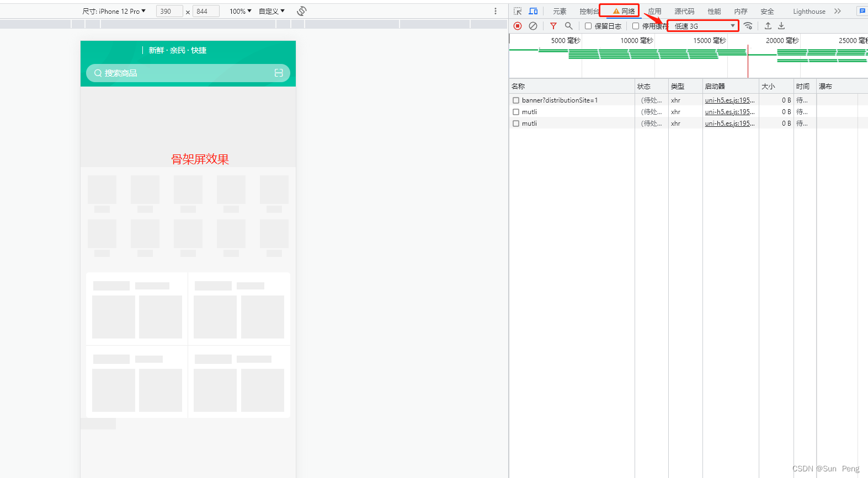The height and width of the screenshot is (478, 868).
Task: Sort by 瀑布 column header
Action: pos(842,86)
